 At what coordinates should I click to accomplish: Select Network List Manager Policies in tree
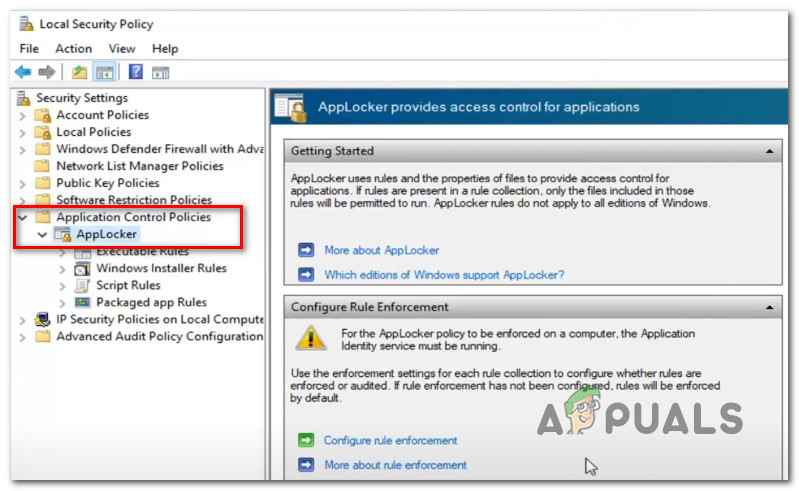click(x=139, y=166)
